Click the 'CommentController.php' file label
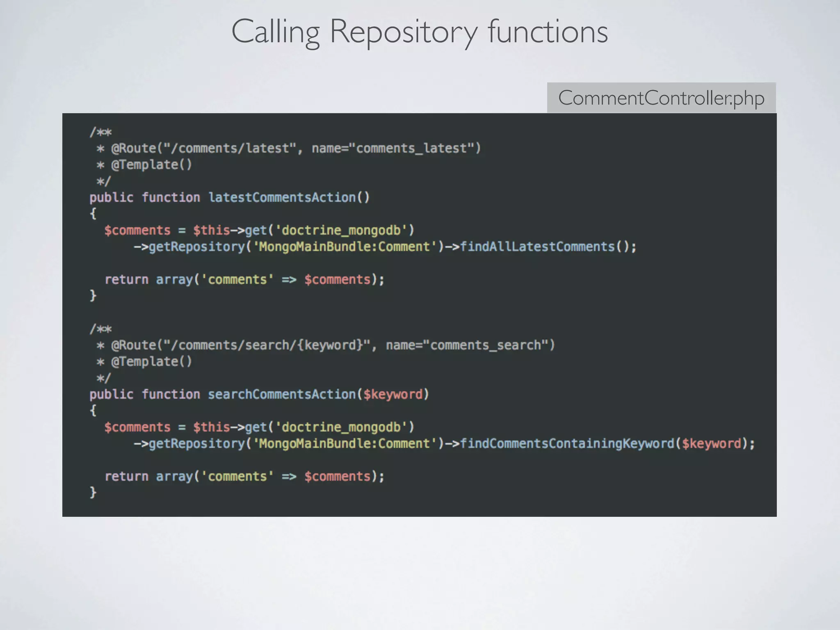The image size is (840, 630). pyautogui.click(x=661, y=98)
